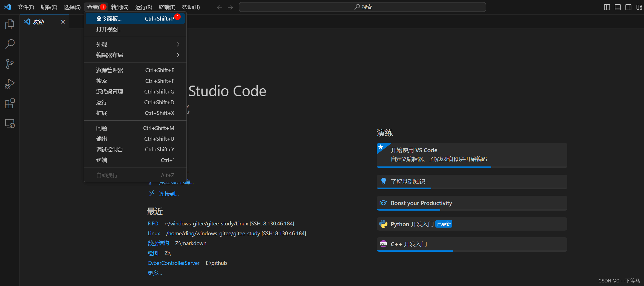Open Run and Debug activity icon
The image size is (644, 286).
[10, 84]
